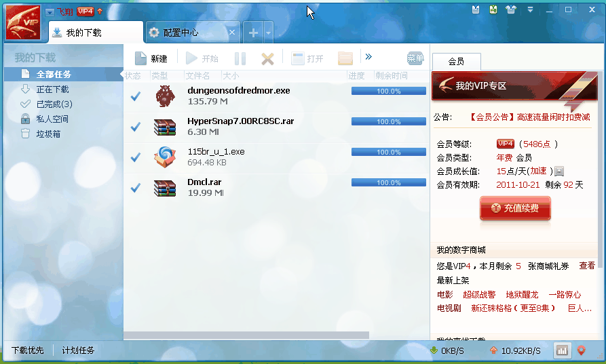Click 计划任务 in status bar
Screen dimensions: 606x364
[78, 350]
